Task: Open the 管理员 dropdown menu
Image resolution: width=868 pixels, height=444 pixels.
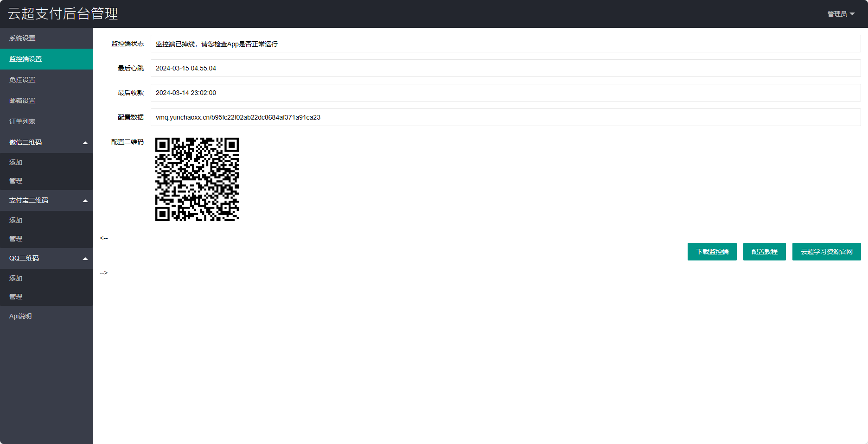Action: (840, 14)
